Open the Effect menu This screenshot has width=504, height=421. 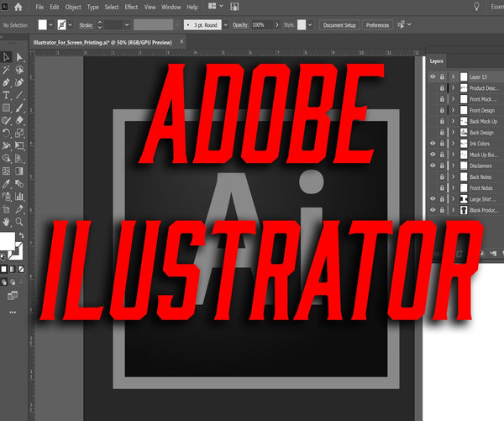131,7
